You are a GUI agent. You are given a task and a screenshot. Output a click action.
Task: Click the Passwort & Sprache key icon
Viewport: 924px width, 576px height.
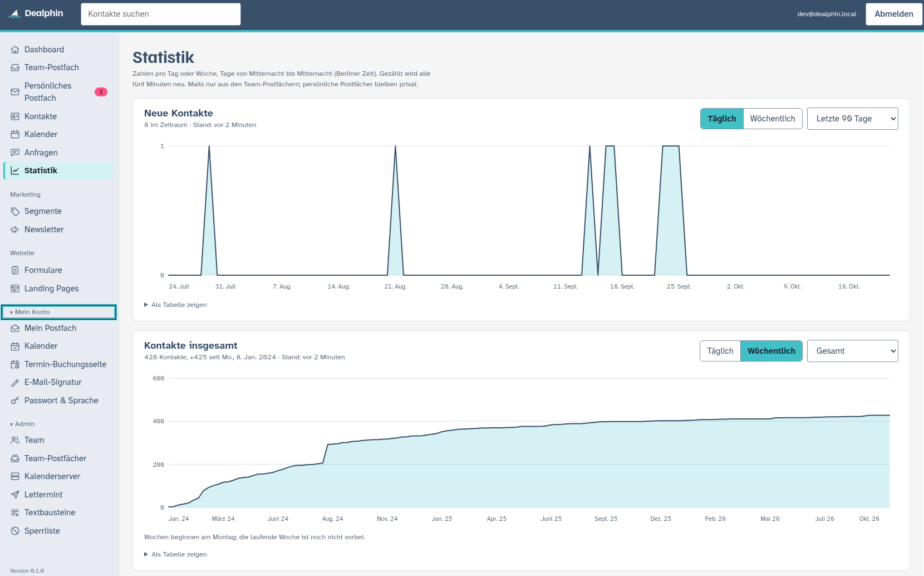pyautogui.click(x=15, y=401)
